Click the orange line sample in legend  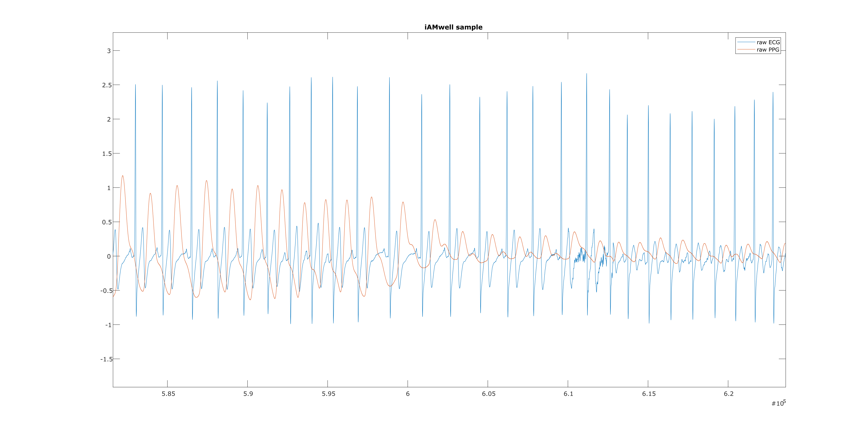pos(746,49)
